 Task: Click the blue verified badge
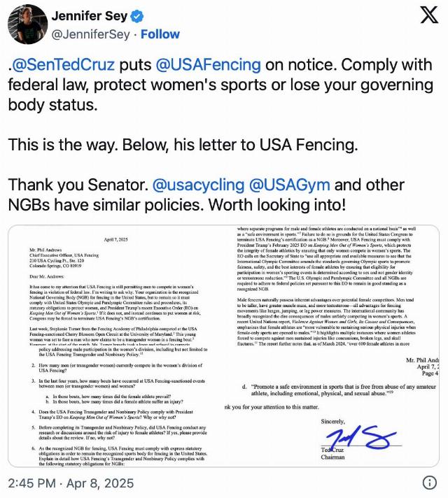coord(136,16)
